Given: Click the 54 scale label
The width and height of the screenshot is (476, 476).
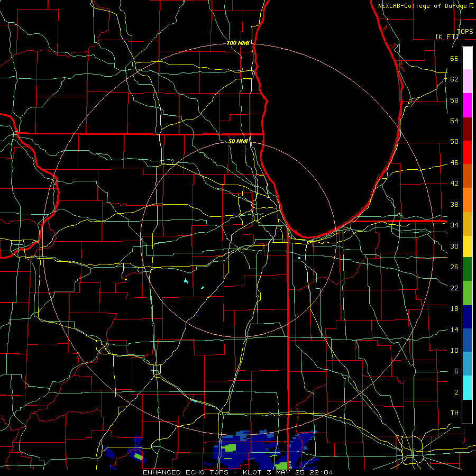Looking at the screenshot, I should (454, 121).
